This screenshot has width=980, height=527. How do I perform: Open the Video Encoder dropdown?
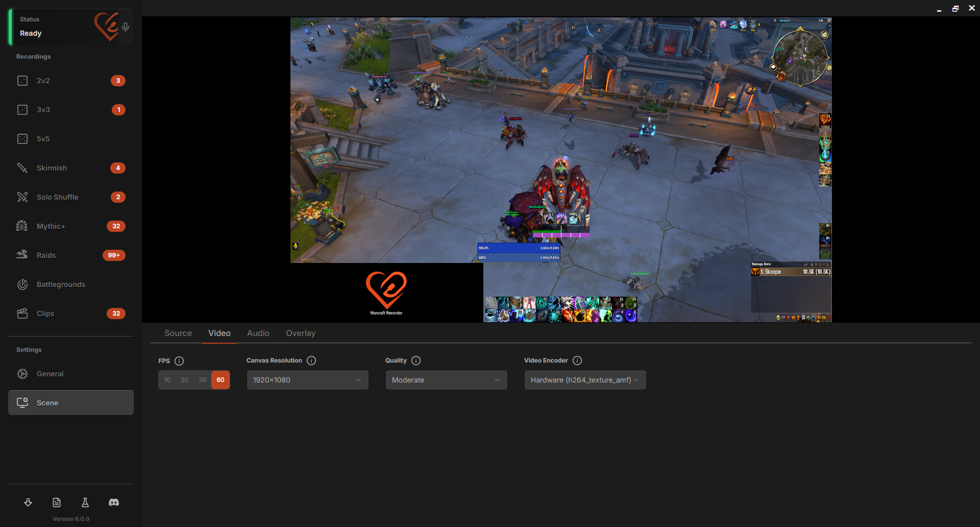click(x=585, y=380)
